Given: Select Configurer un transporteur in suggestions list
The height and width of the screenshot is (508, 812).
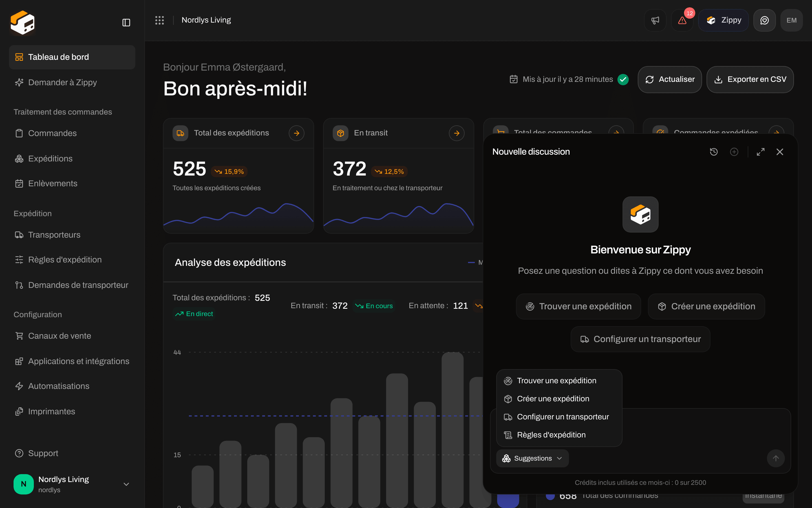Looking at the screenshot, I should pyautogui.click(x=559, y=417).
